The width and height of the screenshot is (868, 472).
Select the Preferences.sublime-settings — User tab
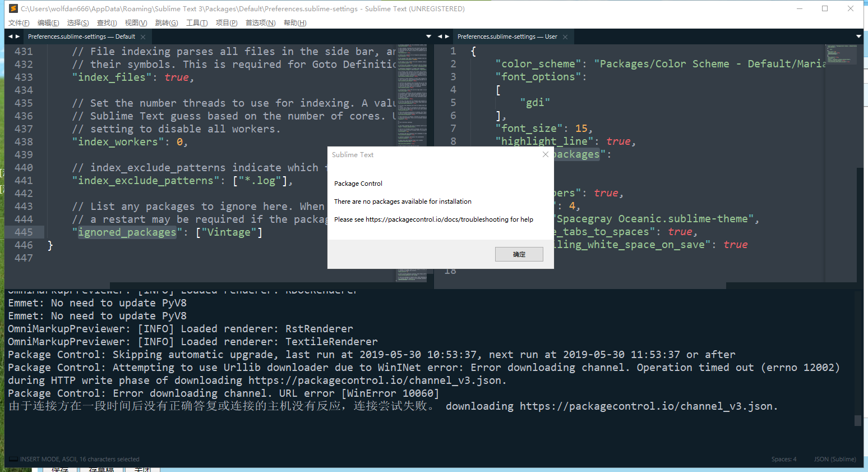click(507, 36)
